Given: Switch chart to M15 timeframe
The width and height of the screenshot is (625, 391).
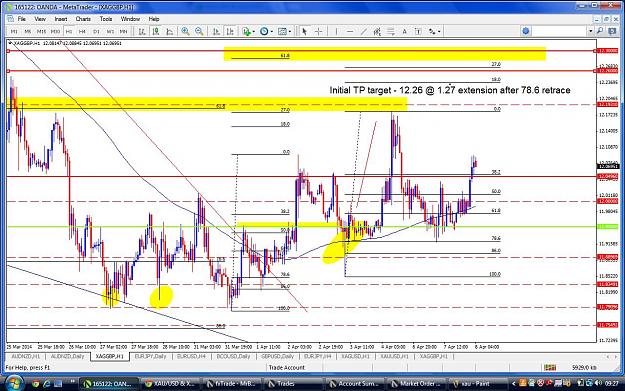Looking at the screenshot, I should point(41,31).
